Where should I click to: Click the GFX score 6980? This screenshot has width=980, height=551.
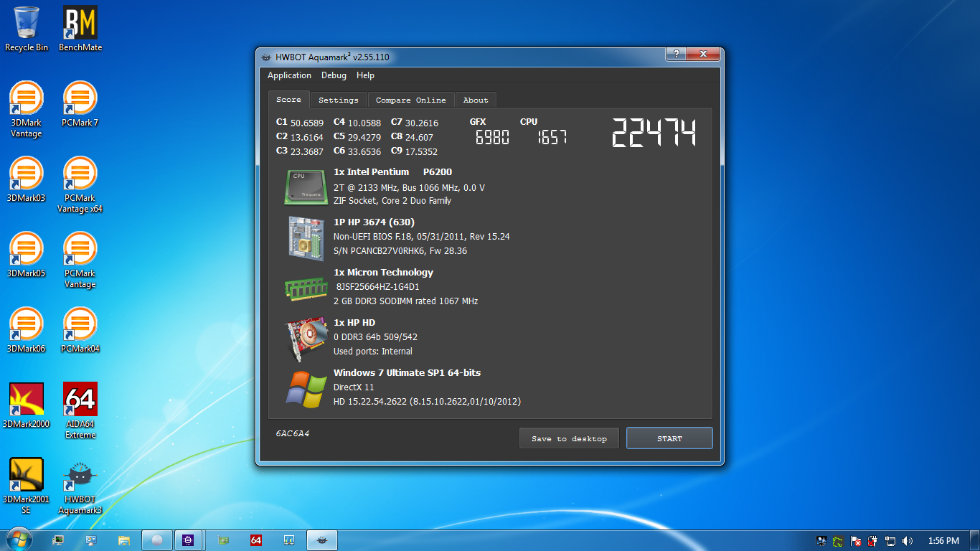pos(492,137)
